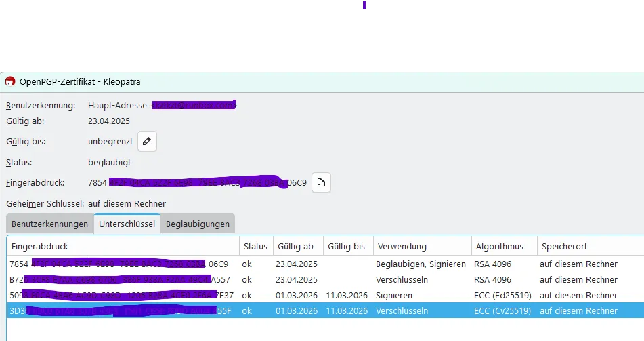The image size is (644, 341).
Task: Click the 'Haupt-Adresse' user ID text
Action: [117, 106]
